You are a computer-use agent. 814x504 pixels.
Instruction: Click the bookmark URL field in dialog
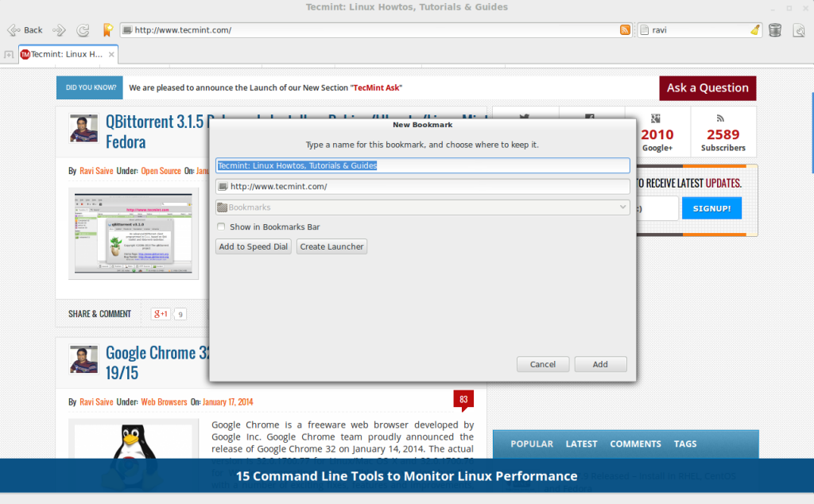click(x=423, y=186)
